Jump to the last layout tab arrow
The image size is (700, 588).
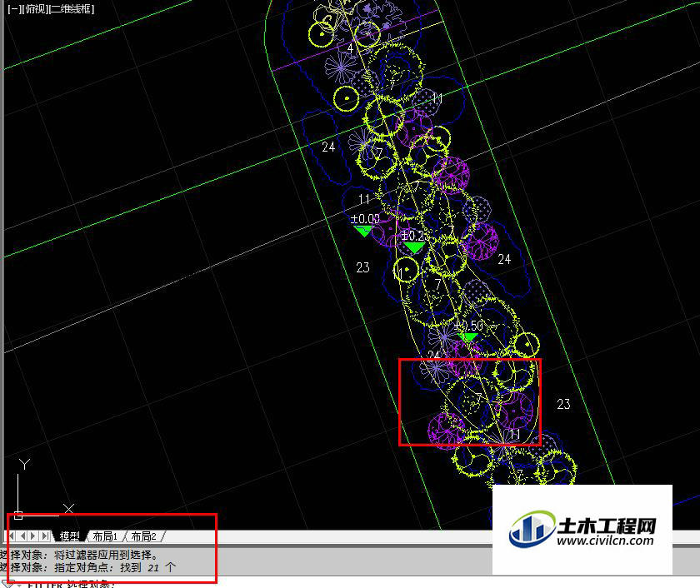45,536
